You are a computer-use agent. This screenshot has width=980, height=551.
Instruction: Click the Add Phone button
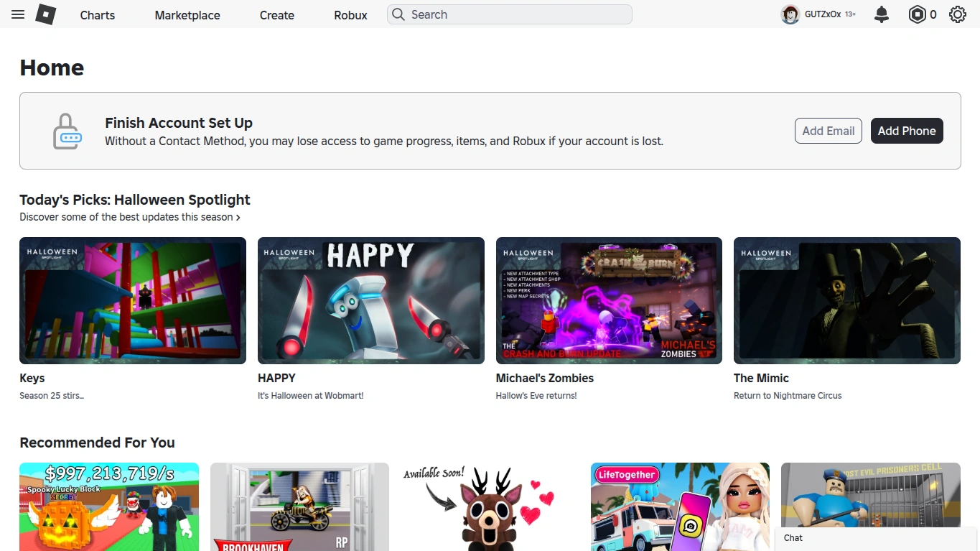point(907,131)
